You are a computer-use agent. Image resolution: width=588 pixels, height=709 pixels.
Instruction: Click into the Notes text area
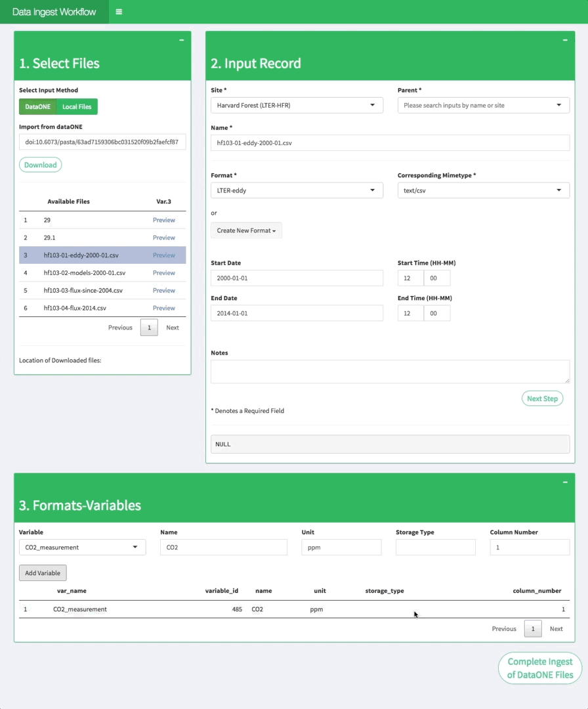pos(390,371)
